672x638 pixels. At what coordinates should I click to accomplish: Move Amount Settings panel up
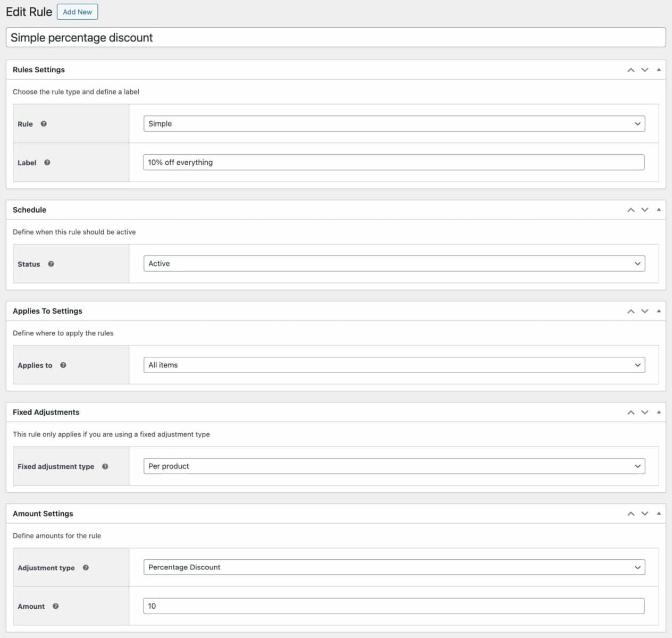(x=631, y=514)
